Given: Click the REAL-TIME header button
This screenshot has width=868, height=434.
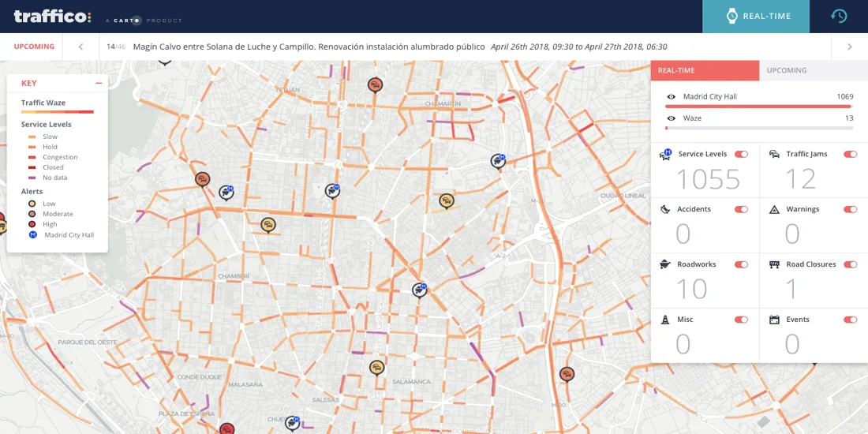Looking at the screenshot, I should 756,16.
